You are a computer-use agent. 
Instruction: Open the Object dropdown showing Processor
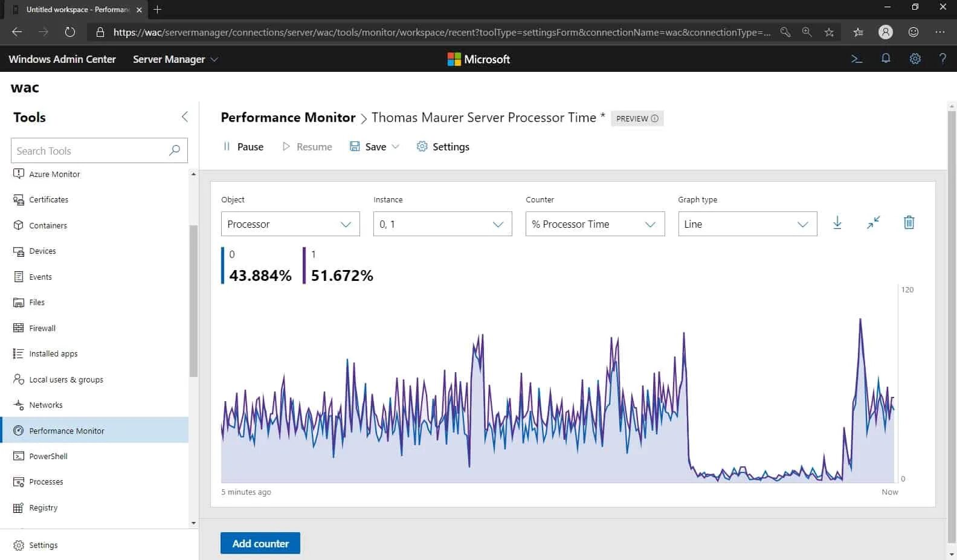click(290, 224)
